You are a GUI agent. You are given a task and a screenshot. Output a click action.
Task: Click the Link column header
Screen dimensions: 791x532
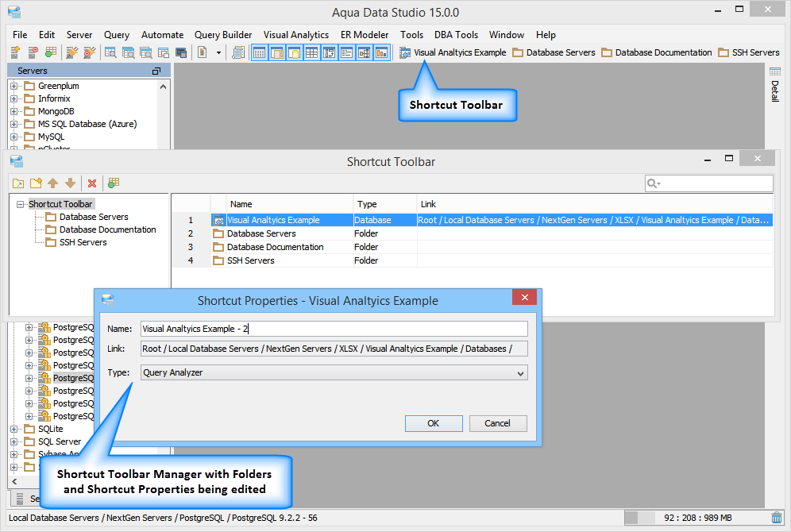point(595,204)
